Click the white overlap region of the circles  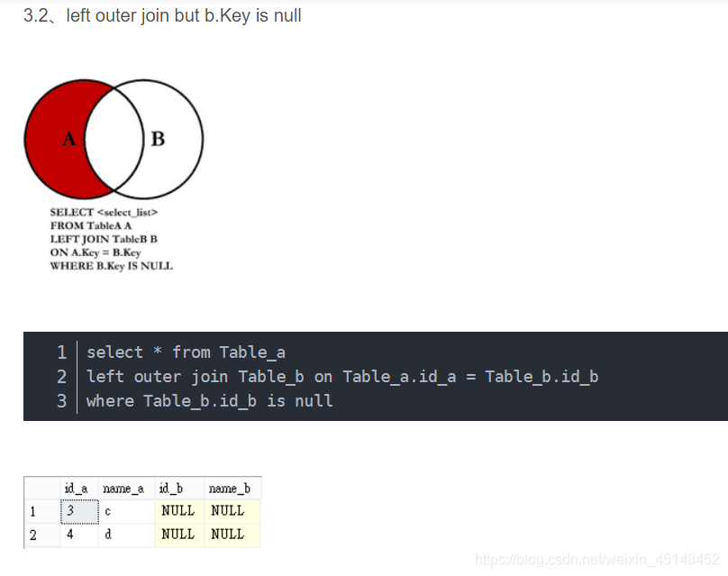[114, 140]
